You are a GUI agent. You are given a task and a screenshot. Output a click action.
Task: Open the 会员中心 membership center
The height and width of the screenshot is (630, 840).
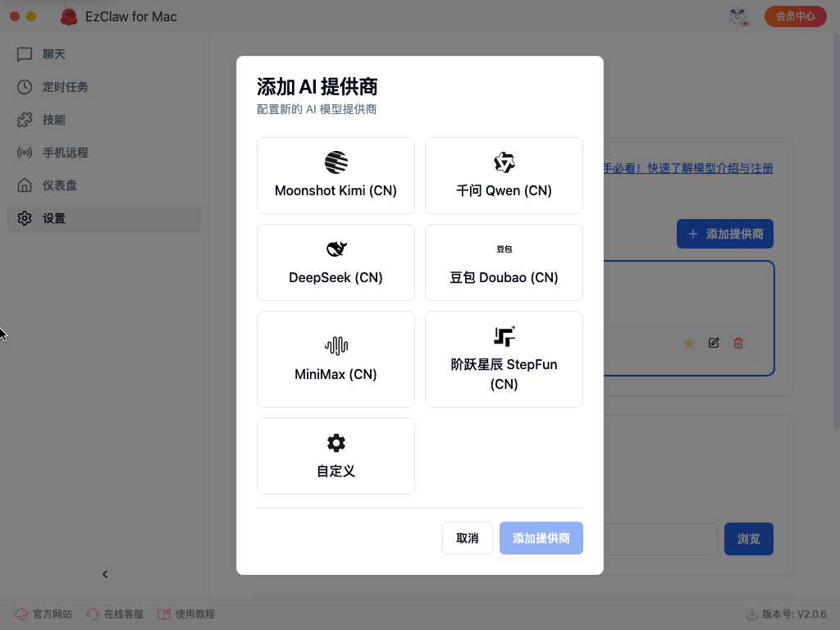(795, 16)
